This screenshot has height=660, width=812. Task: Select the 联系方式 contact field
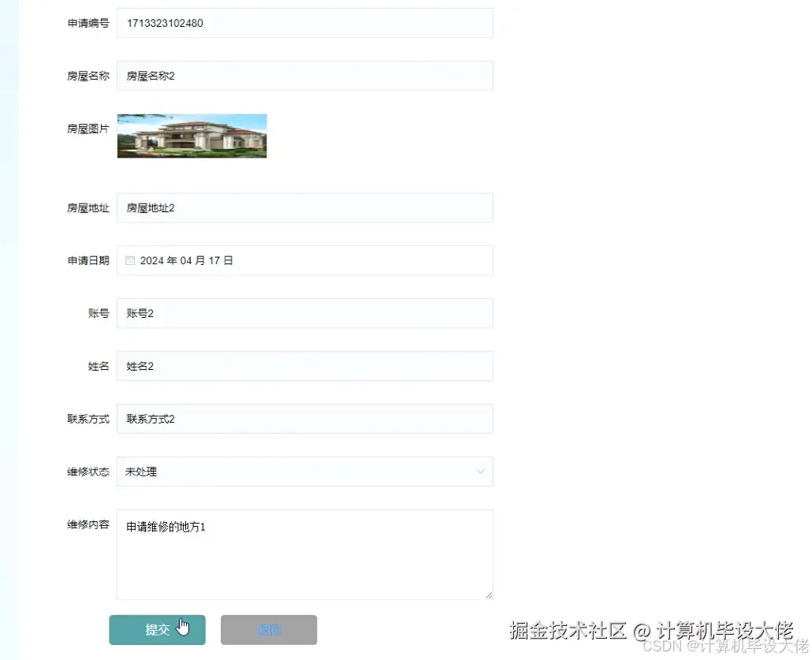coord(305,419)
